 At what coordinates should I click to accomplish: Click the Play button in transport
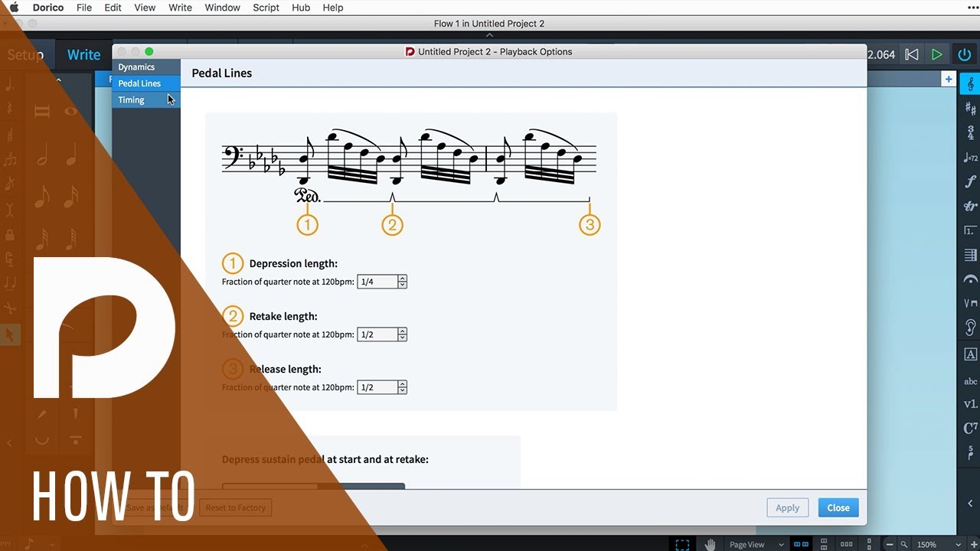[936, 54]
